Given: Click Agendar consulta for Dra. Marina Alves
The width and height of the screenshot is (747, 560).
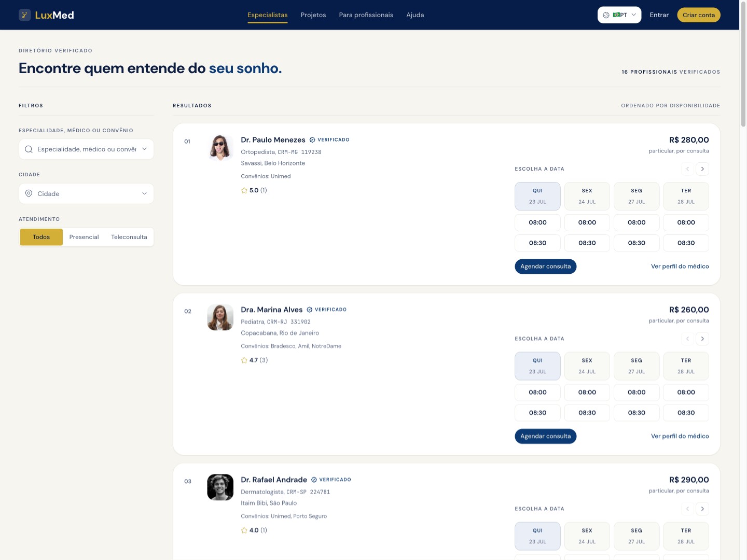Looking at the screenshot, I should pyautogui.click(x=546, y=436).
